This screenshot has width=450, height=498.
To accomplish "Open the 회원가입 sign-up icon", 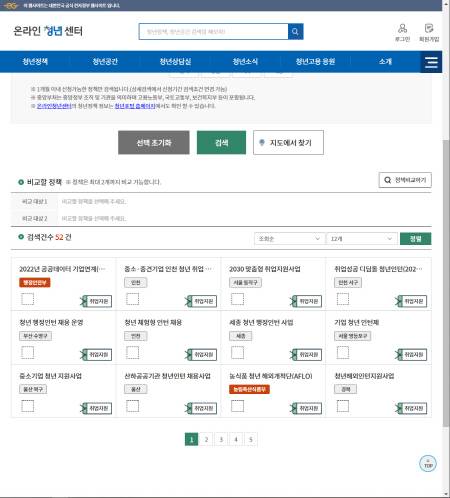I will coord(429,32).
